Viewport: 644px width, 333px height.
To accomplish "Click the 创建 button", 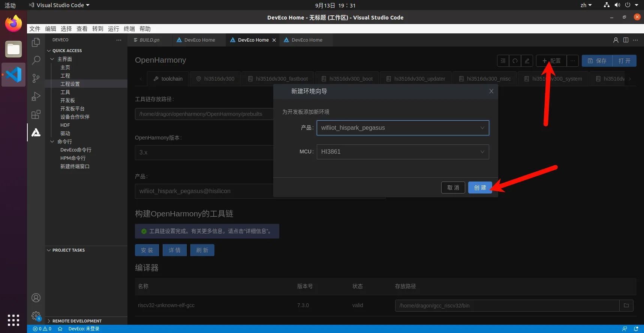I will coord(480,187).
